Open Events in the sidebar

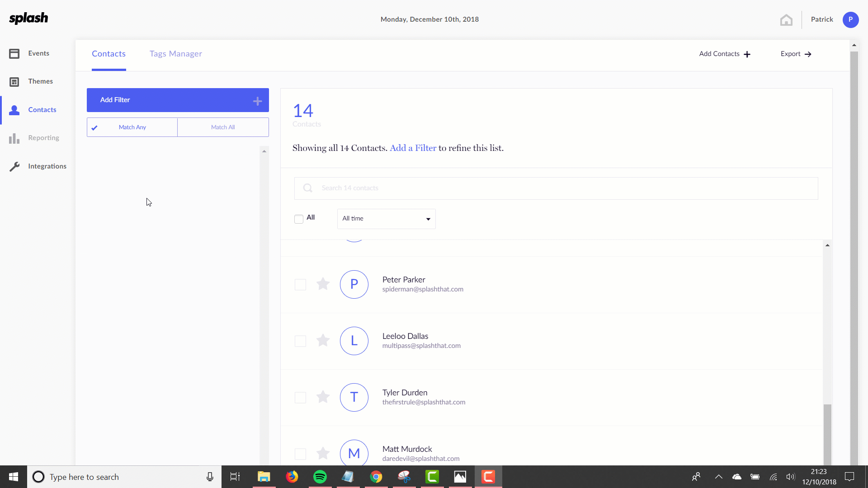coord(38,53)
